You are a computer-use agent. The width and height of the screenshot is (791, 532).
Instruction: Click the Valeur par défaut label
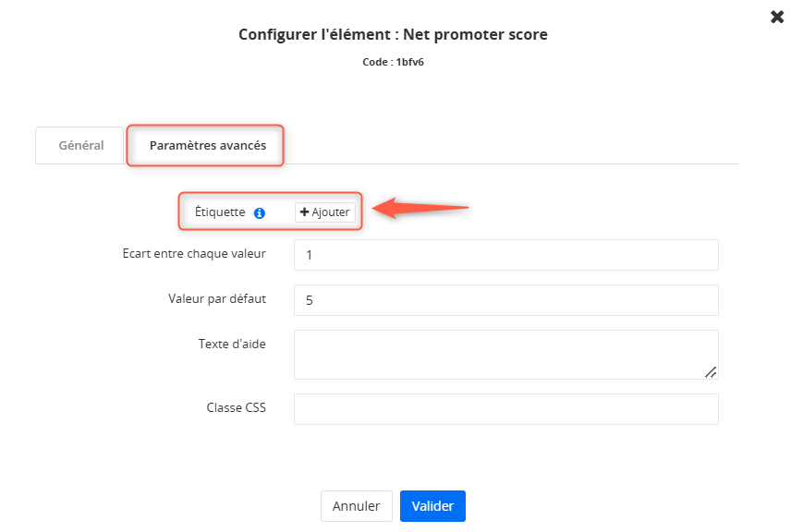[x=217, y=298]
